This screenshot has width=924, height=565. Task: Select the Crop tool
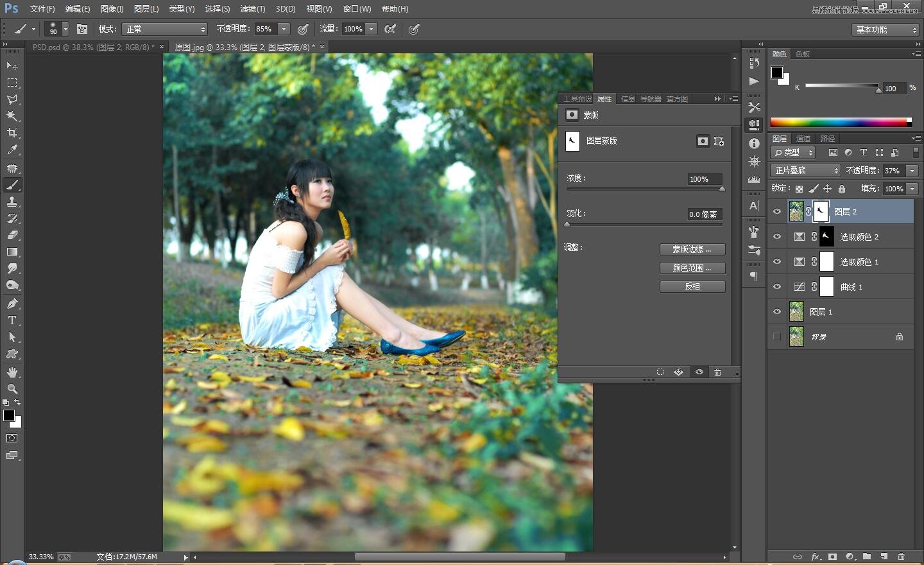tap(12, 133)
